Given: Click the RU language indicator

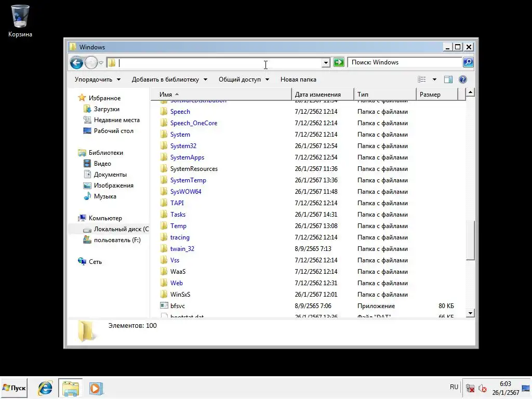Looking at the screenshot, I should tap(454, 387).
